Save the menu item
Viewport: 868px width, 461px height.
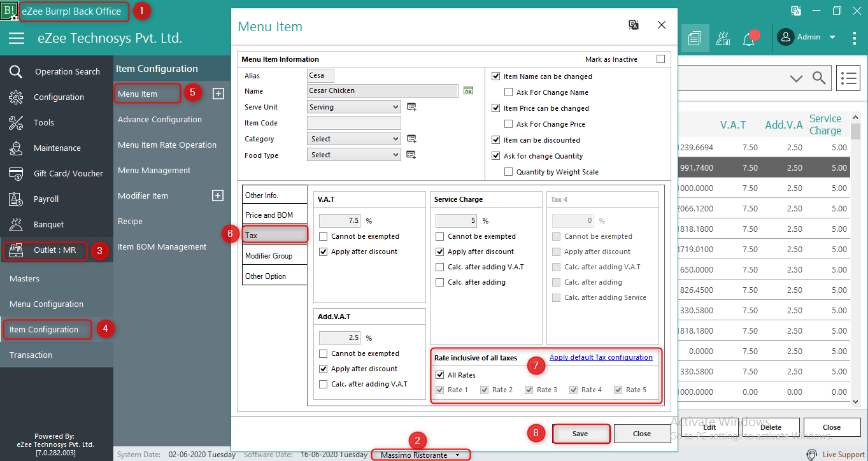[580, 434]
